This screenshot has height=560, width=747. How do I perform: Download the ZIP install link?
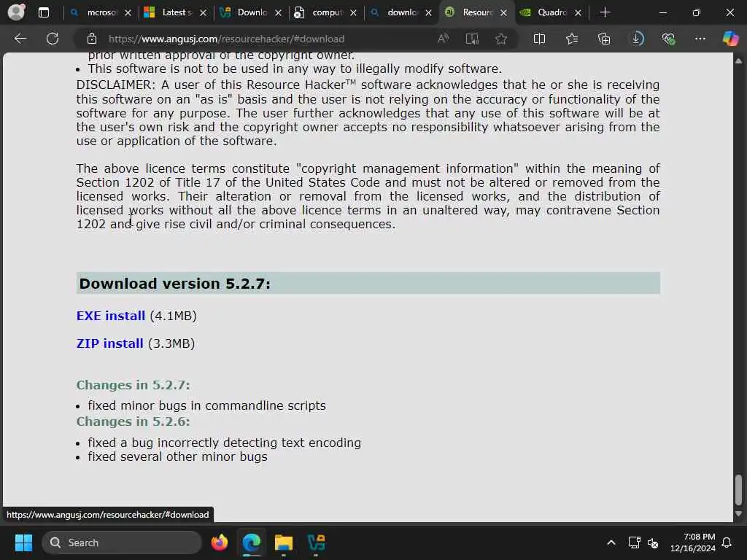click(109, 343)
